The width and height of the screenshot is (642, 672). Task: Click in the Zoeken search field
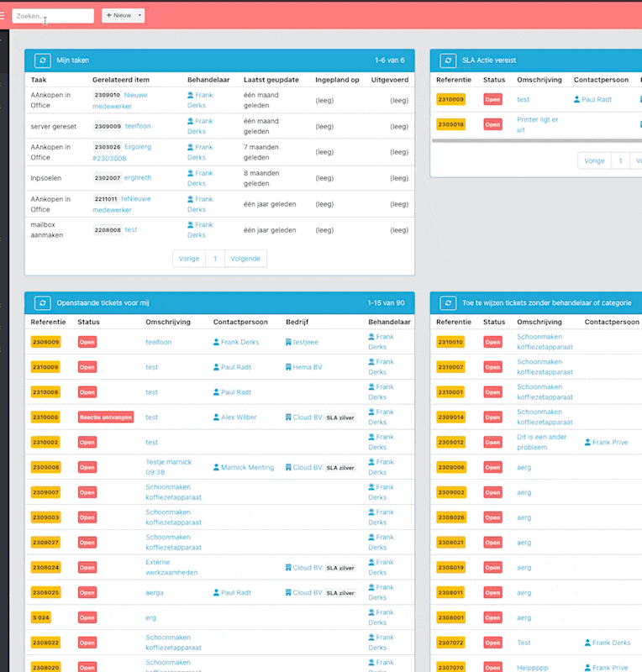point(53,16)
